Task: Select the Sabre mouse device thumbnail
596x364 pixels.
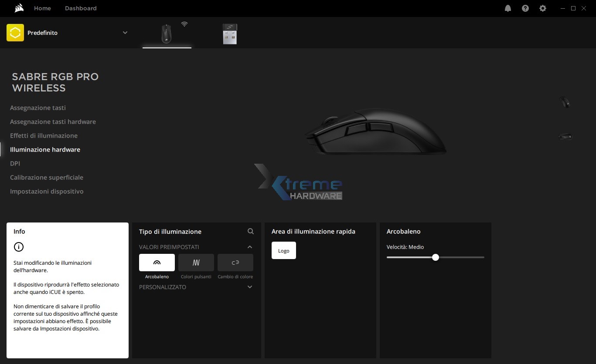Action: pyautogui.click(x=167, y=34)
